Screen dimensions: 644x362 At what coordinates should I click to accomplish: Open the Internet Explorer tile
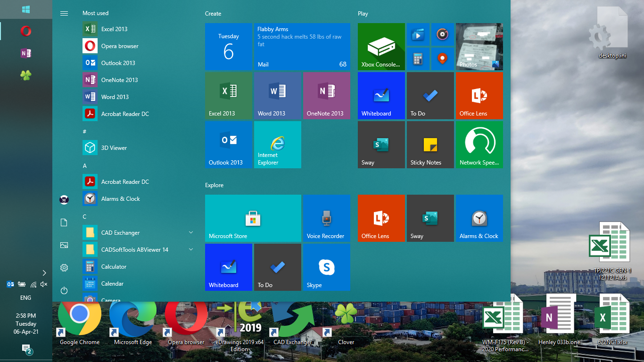pyautogui.click(x=278, y=145)
